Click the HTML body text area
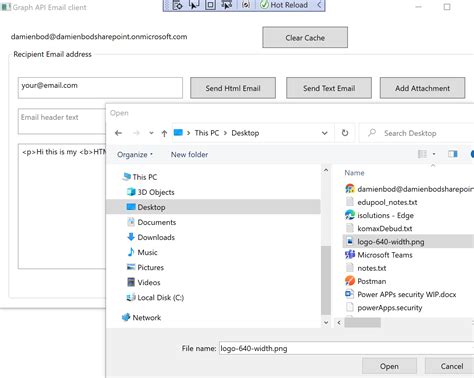Image resolution: width=474 pixels, height=378 pixels. [62, 206]
